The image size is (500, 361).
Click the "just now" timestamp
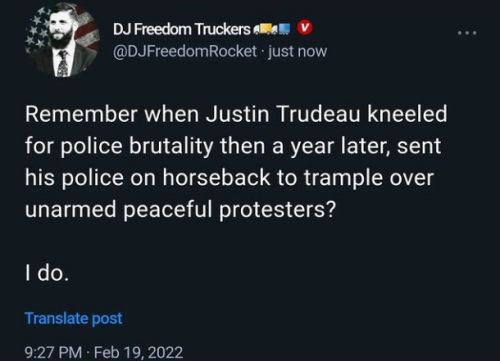point(298,51)
